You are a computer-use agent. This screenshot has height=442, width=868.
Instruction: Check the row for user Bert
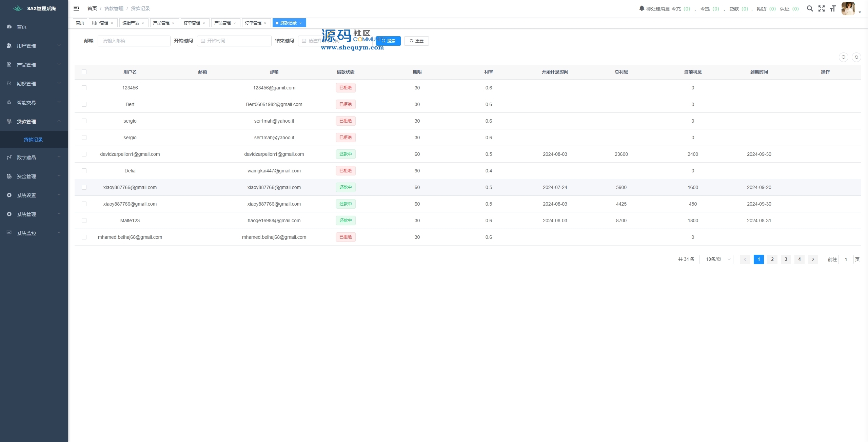click(x=84, y=104)
